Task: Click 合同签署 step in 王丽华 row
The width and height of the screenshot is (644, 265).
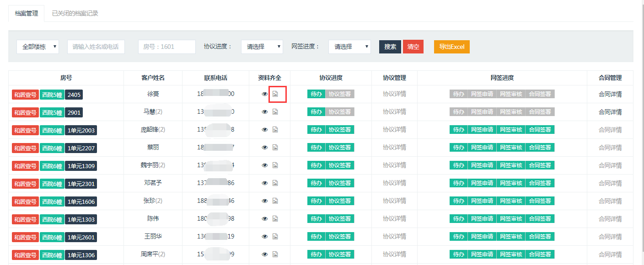Action: pyautogui.click(x=540, y=237)
